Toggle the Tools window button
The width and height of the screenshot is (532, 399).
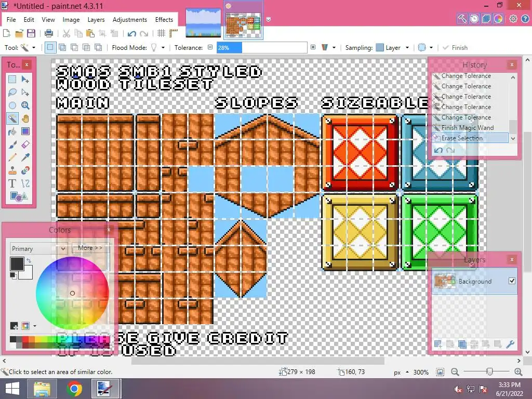click(x=462, y=19)
